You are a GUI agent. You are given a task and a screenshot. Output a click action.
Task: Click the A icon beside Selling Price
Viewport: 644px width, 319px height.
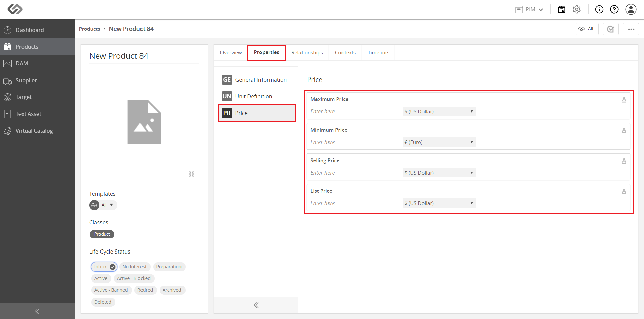(x=624, y=161)
